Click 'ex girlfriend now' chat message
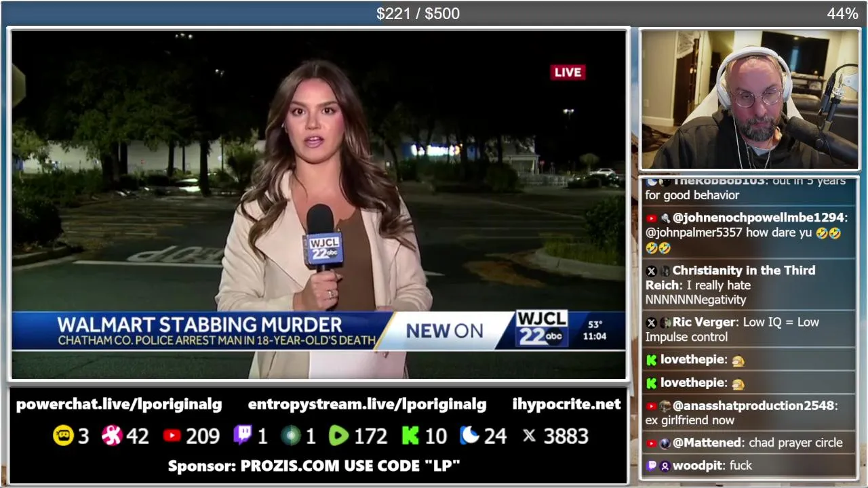The width and height of the screenshot is (868, 488). (x=690, y=420)
